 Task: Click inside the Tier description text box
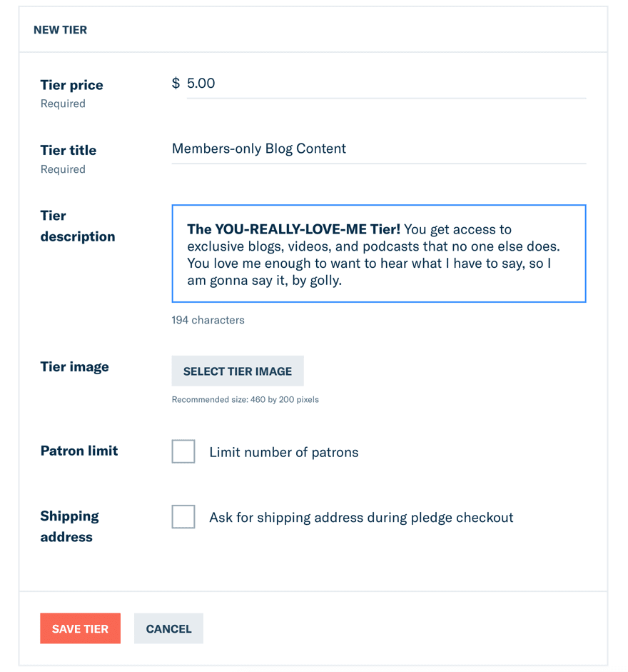pyautogui.click(x=378, y=254)
